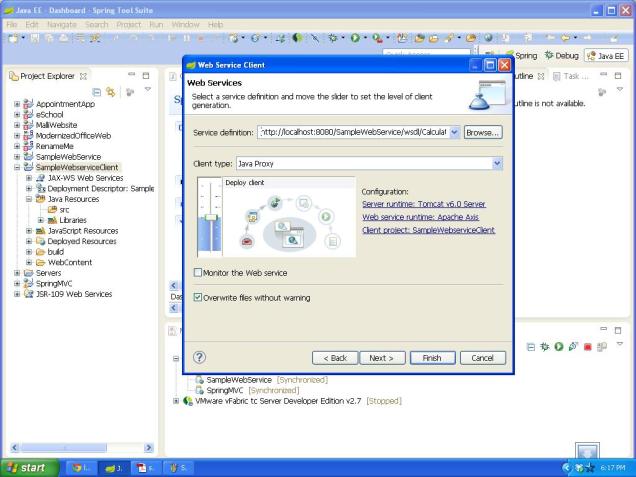This screenshot has width=636, height=477.
Task: Click the New toolbar icon
Action: (x=13, y=38)
